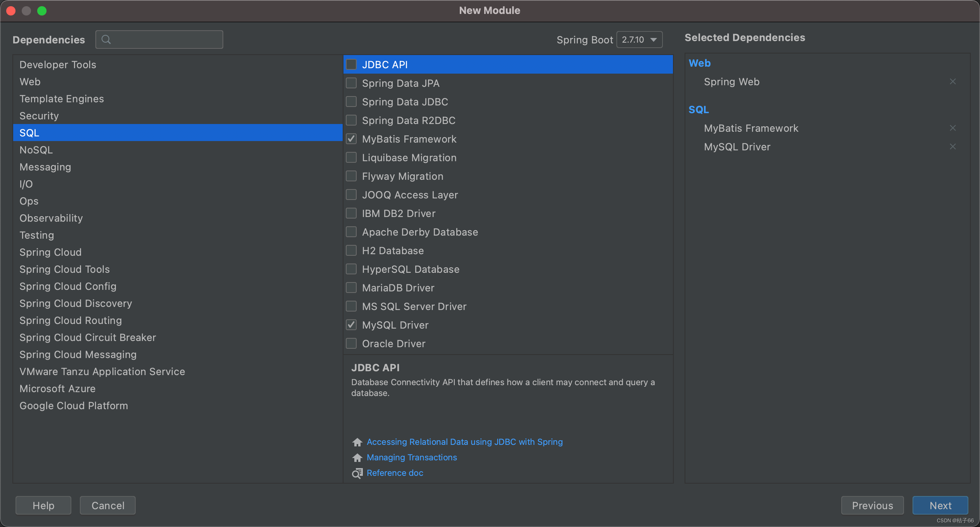
Task: Click the Reference doc icon
Action: coord(357,473)
